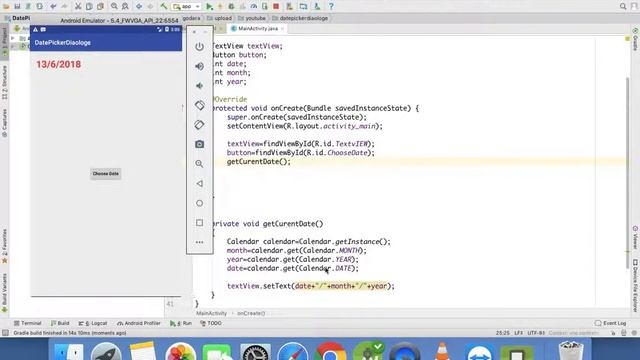Open the Android Profiler tool window
This screenshot has height=360, width=640.
click(x=139, y=323)
